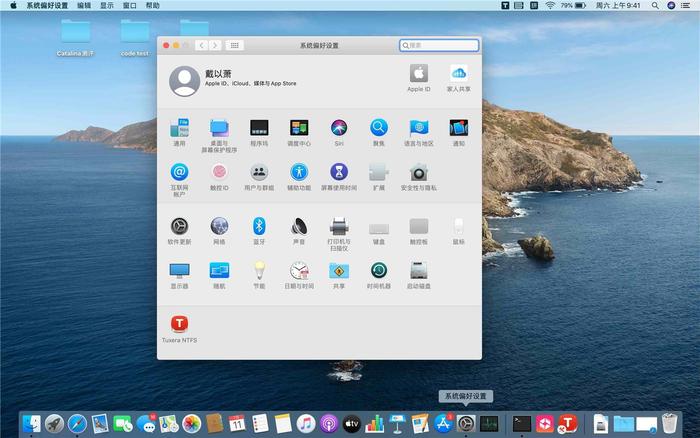Click the battery status in menu bar
The width and height of the screenshot is (700, 438).
(x=573, y=5)
